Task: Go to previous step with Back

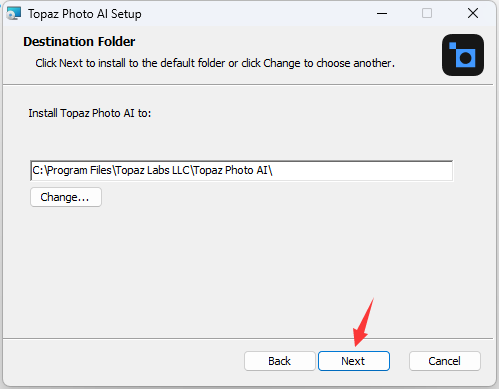Action: click(280, 361)
